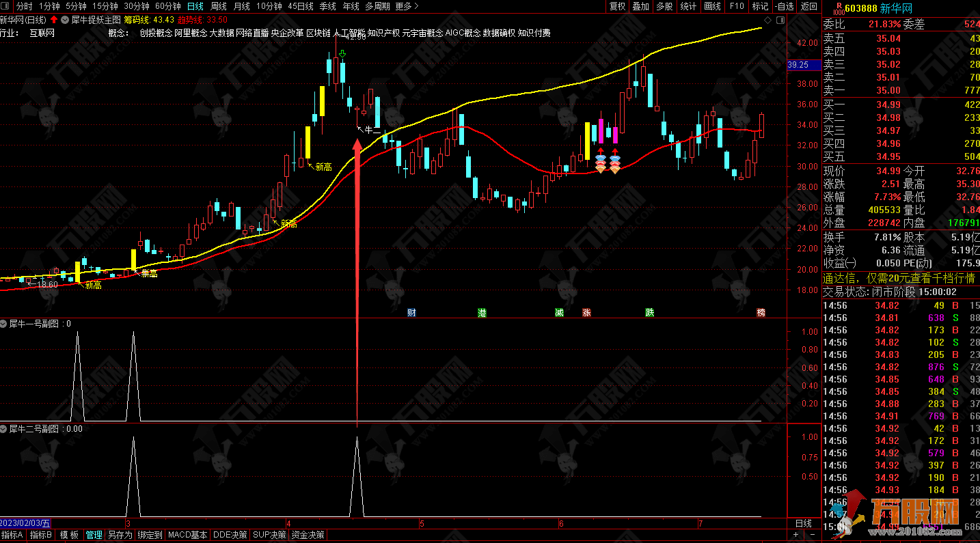Select the 月线 monthly timeframe
This screenshot has height=543, width=980.
[242, 6]
